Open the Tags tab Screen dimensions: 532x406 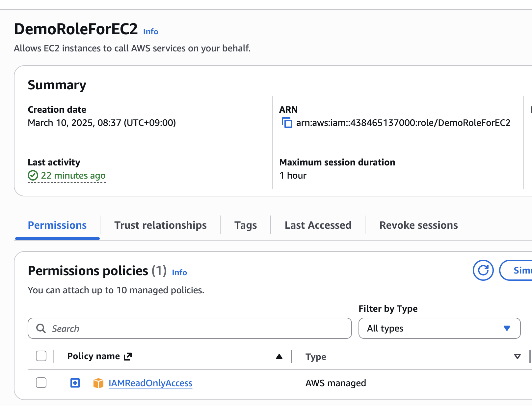pyautogui.click(x=246, y=225)
